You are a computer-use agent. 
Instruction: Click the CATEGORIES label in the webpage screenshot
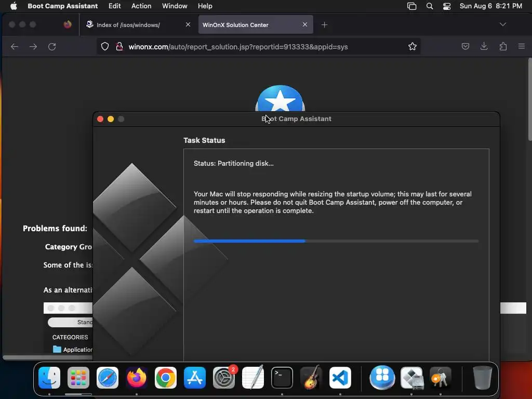pos(70,337)
